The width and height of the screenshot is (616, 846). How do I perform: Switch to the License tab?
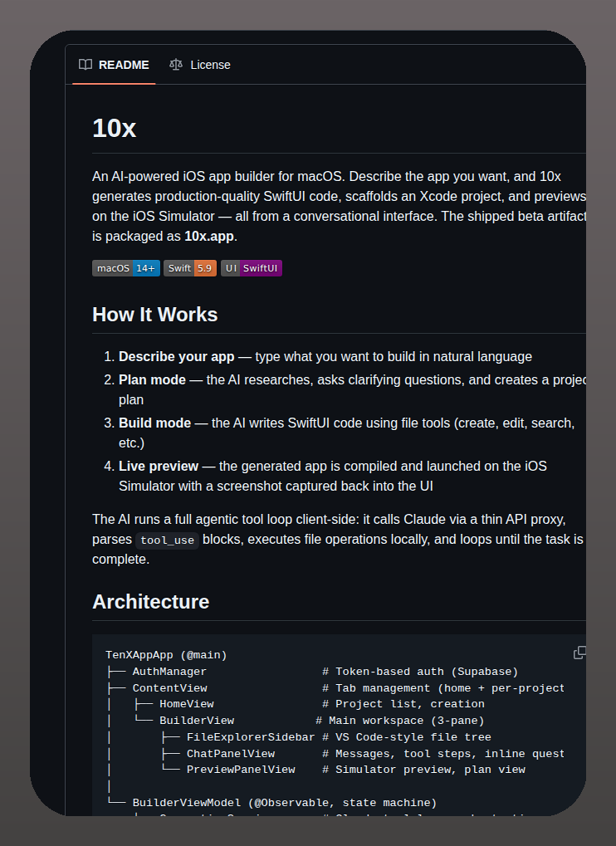[x=200, y=65]
